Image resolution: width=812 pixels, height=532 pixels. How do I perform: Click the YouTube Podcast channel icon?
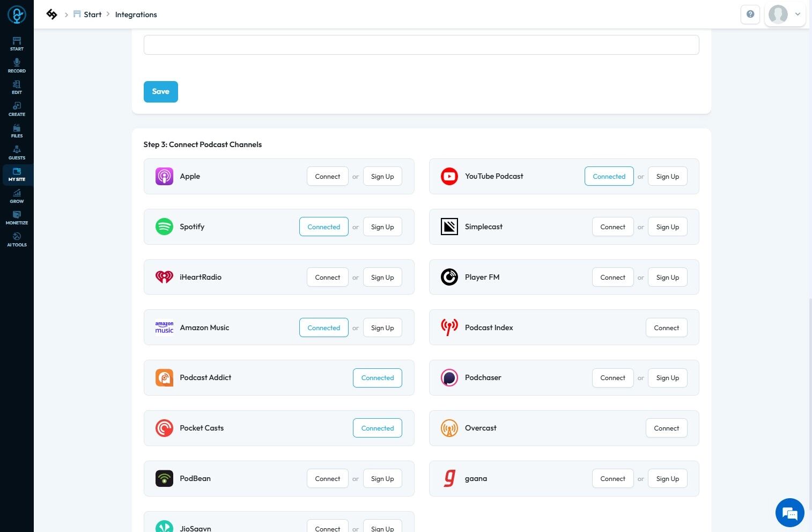coord(449,176)
